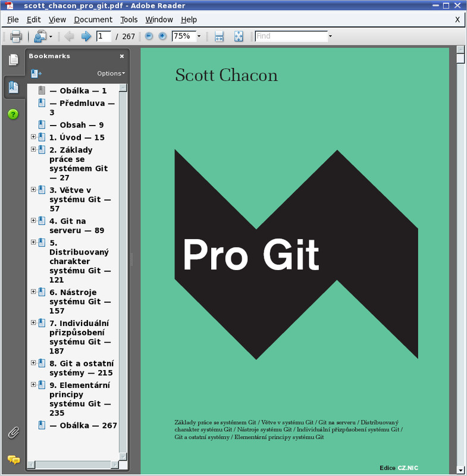Open the collaborate/share toolbar icon

[x=40, y=36]
